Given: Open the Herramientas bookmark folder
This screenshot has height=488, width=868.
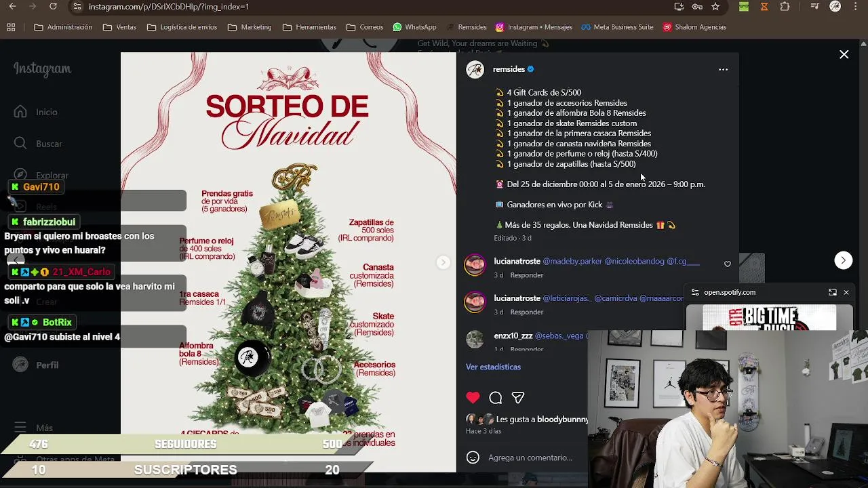Looking at the screenshot, I should click(309, 27).
